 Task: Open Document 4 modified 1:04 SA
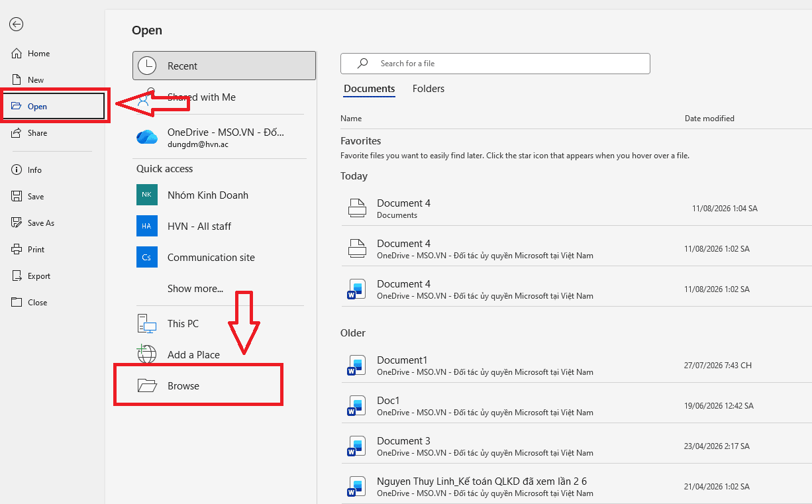tap(576, 208)
